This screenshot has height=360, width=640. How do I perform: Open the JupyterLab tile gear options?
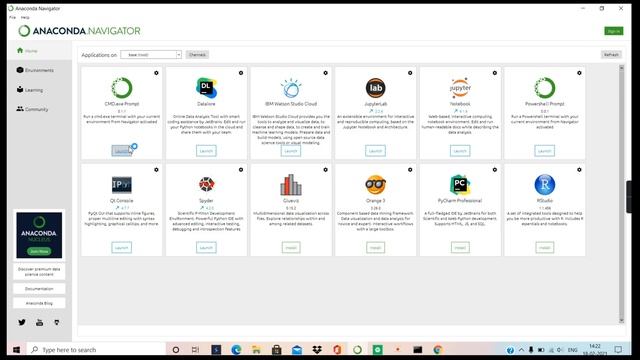tap(410, 73)
